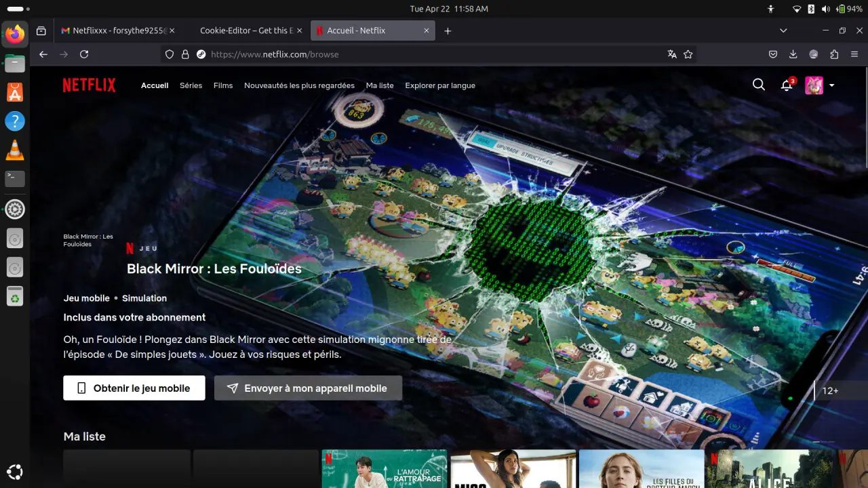Viewport: 868px width, 488px height.
Task: Bookmark this page with star
Action: point(688,54)
